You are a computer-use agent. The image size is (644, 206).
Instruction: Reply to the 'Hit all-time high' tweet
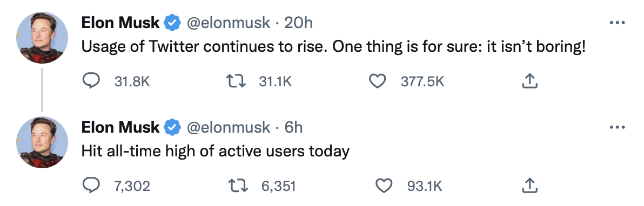pos(91,186)
